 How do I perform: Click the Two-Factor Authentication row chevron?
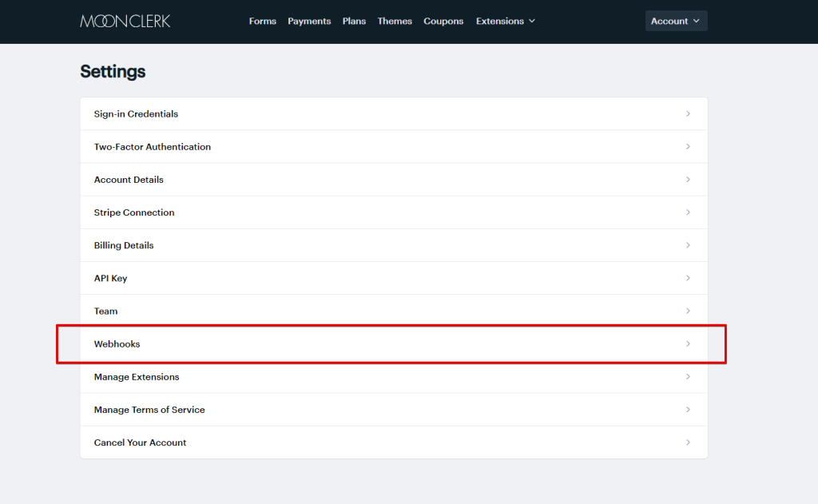pos(688,147)
